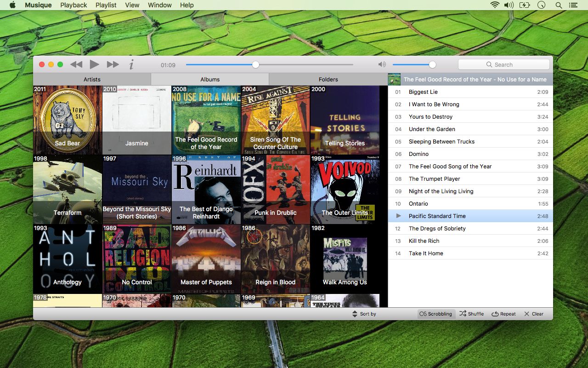Click the playback progress slider handle
The image size is (588, 368).
click(x=255, y=64)
